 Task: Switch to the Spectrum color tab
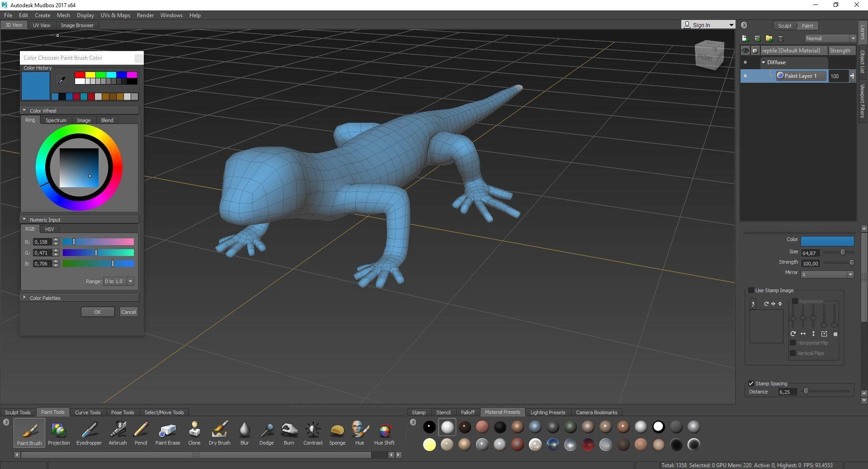click(56, 120)
